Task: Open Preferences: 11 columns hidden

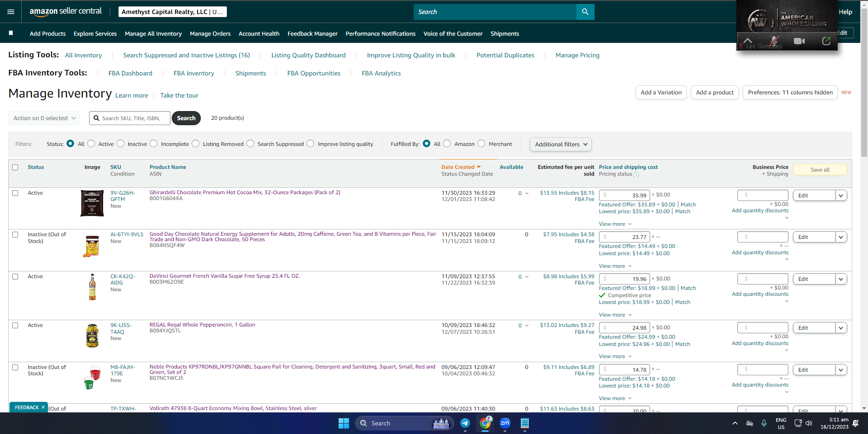Action: click(x=790, y=93)
